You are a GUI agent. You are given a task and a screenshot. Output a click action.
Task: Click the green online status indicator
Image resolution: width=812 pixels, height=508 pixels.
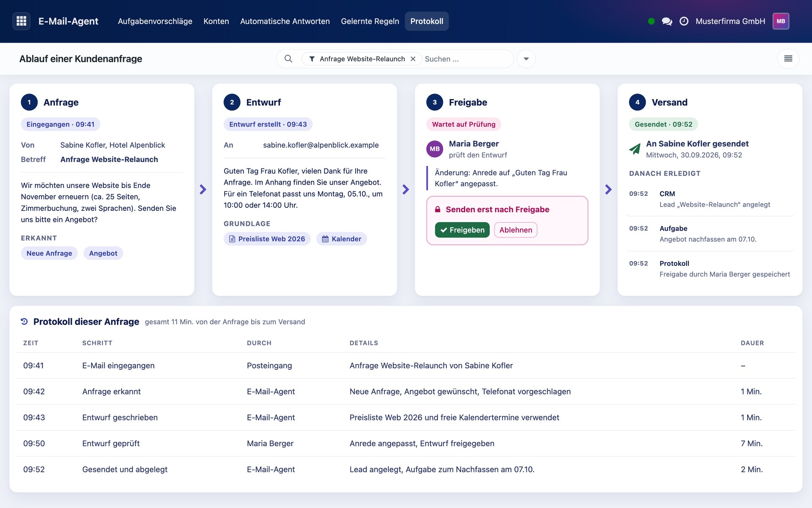click(x=651, y=21)
